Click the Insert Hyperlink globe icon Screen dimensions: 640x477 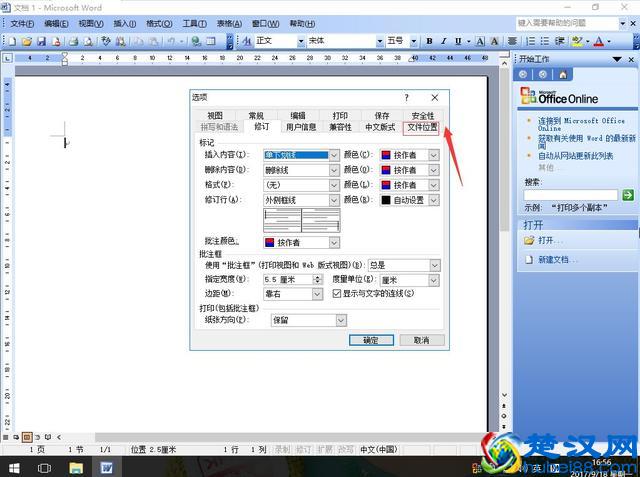(x=196, y=41)
